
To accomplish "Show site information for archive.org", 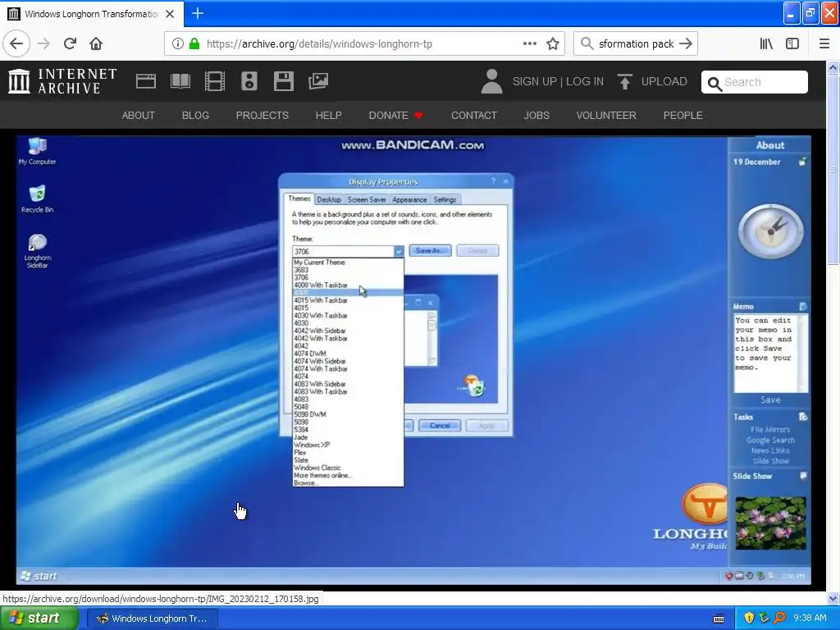I will (x=177, y=44).
